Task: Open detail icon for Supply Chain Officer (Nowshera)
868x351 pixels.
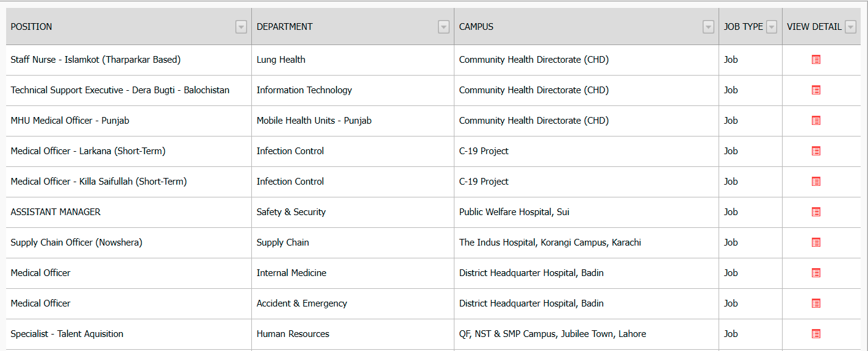Action: pyautogui.click(x=816, y=243)
